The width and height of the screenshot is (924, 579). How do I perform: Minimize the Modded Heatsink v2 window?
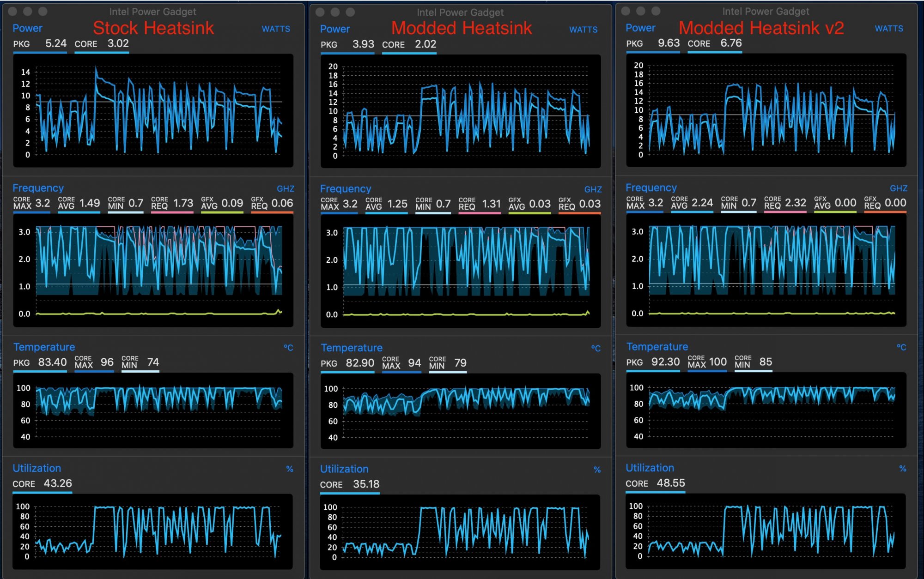(640, 11)
